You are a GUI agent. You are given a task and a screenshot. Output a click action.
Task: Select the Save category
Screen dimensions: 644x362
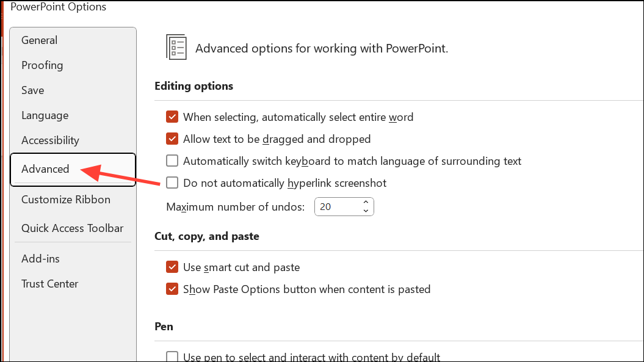32,90
